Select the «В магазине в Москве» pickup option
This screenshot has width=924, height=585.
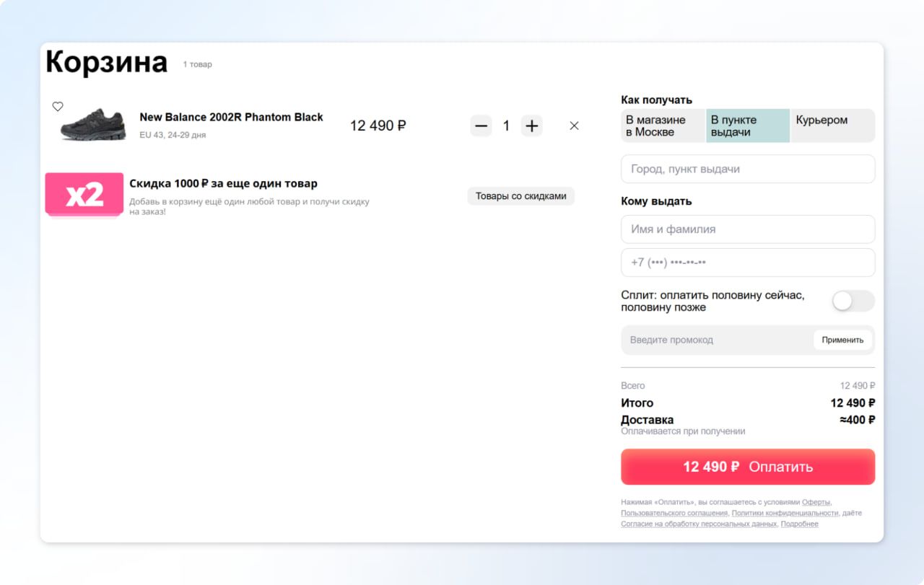662,126
